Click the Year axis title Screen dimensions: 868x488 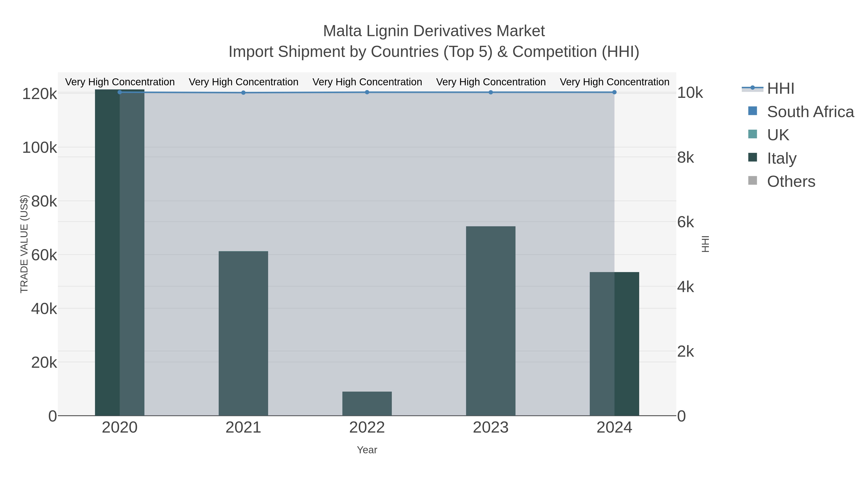pyautogui.click(x=367, y=450)
